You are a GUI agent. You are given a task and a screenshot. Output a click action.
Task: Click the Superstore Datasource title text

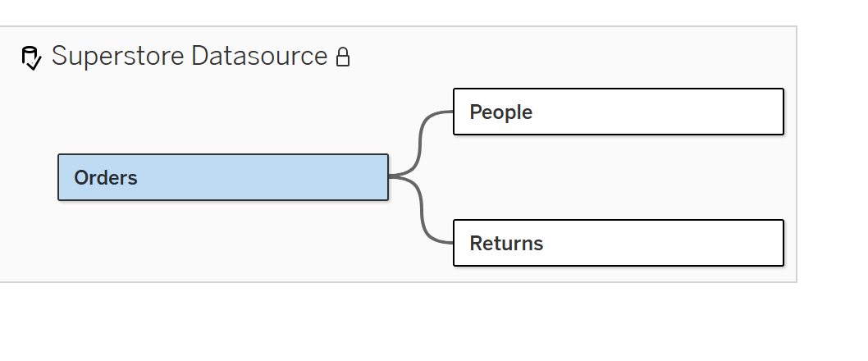pyautogui.click(x=189, y=57)
